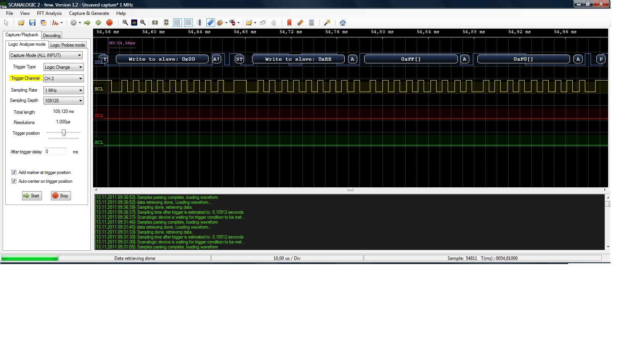Image resolution: width=644 pixels, height=348 pixels.
Task: Save capture with blue floppy disk icon
Action: click(x=32, y=23)
